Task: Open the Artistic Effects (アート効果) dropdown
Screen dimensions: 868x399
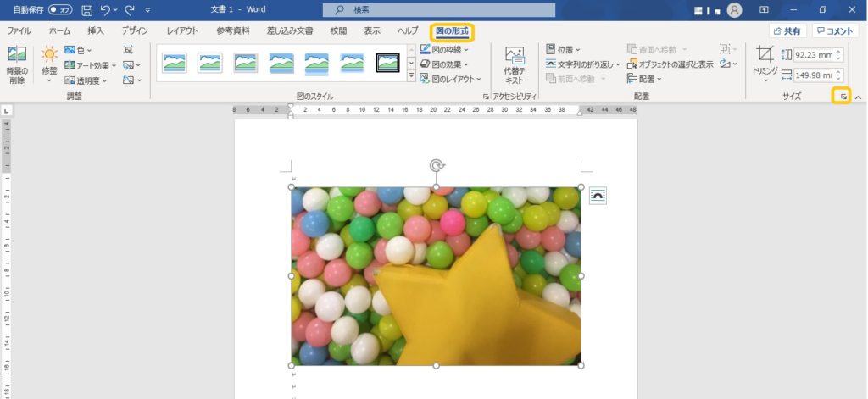Action: [91, 65]
